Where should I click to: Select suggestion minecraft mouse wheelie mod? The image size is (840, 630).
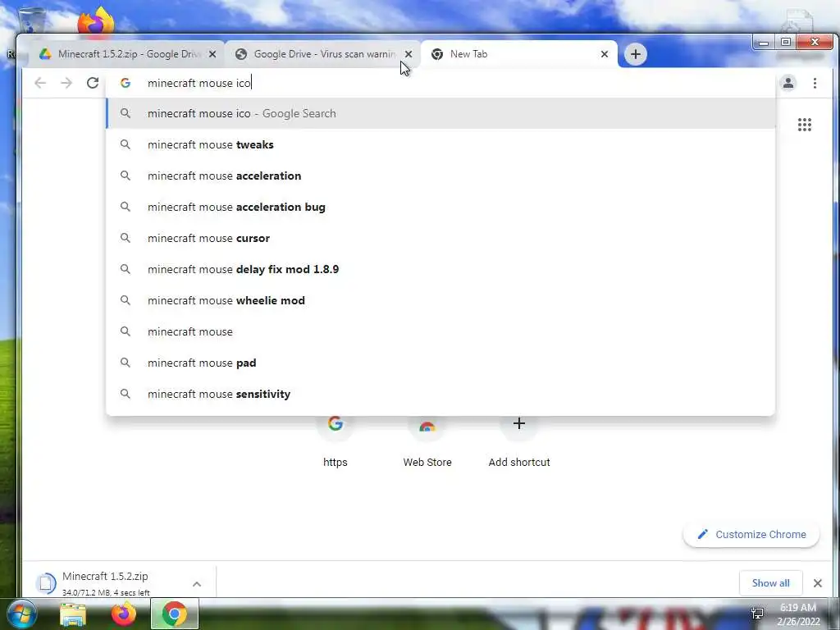point(441,300)
